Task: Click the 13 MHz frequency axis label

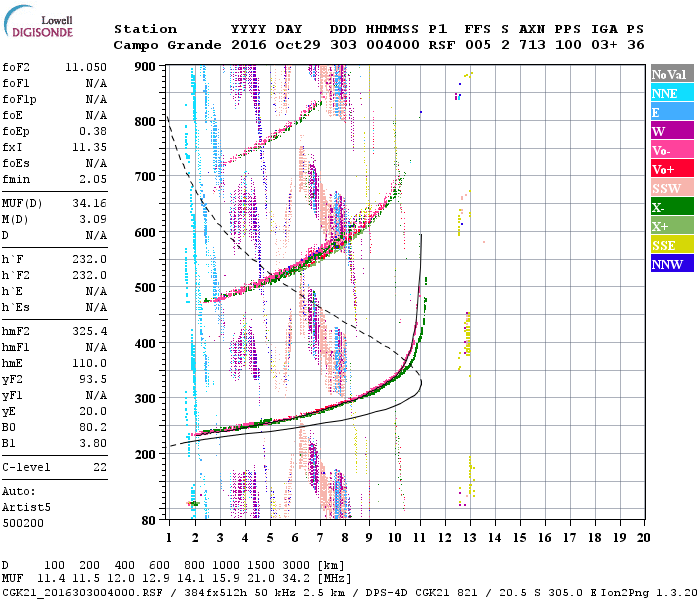Action: point(469,538)
